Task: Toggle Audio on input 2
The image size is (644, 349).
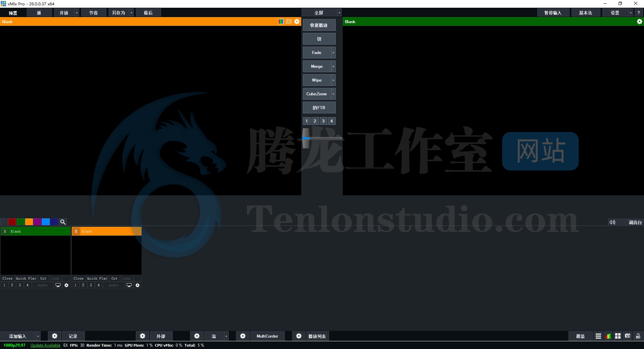Action: (114, 285)
